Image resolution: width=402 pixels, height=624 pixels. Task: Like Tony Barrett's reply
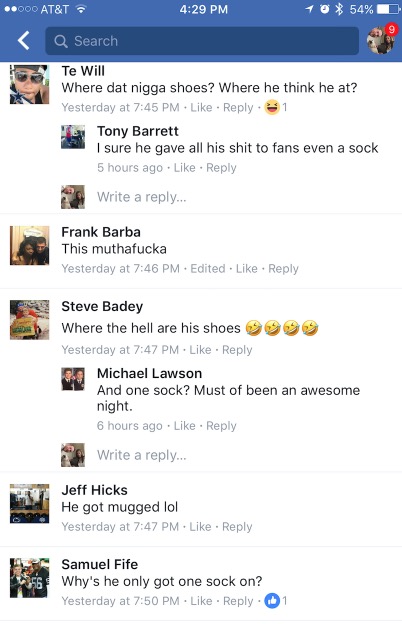(x=185, y=168)
